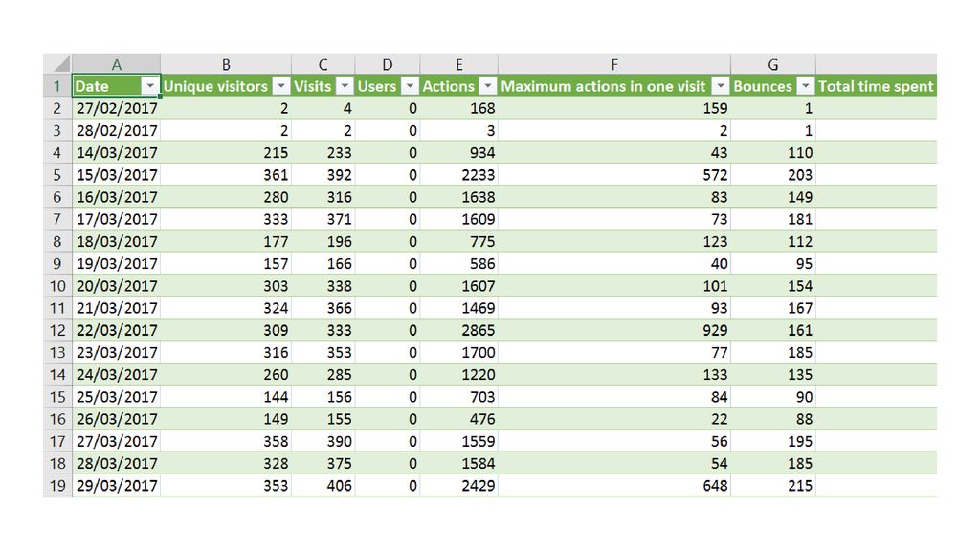Select cell with date 14/03/2017
The width and height of the screenshot is (980, 551).
pyautogui.click(x=116, y=152)
